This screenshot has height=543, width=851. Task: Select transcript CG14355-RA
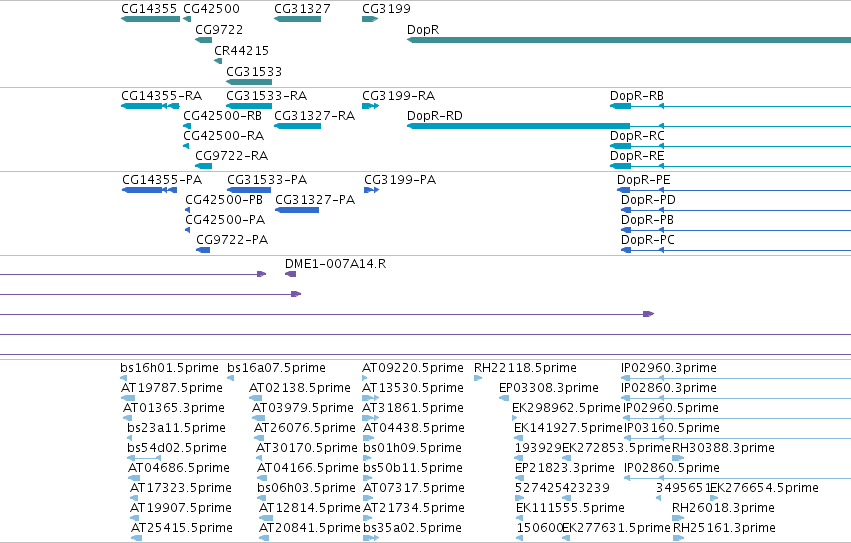pos(150,106)
